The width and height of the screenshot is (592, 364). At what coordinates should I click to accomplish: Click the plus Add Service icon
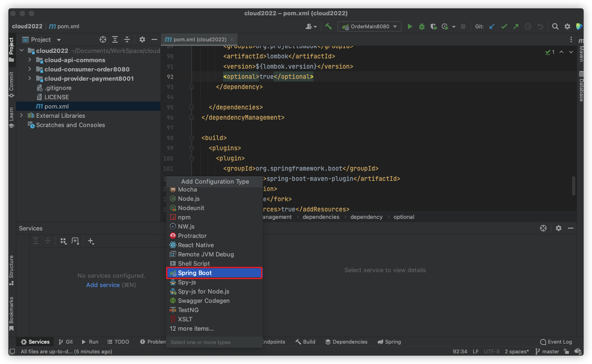coord(91,241)
